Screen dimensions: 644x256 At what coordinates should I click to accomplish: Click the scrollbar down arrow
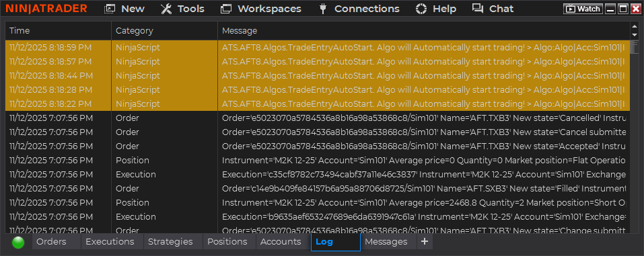[634, 35]
